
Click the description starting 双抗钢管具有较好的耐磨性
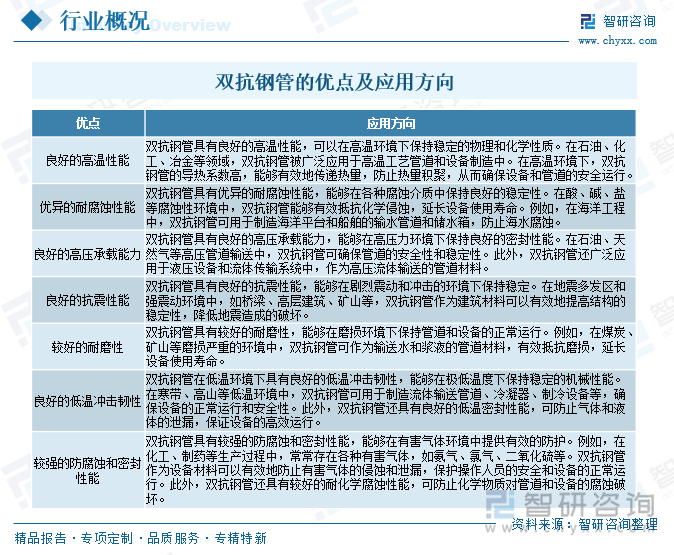[x=390, y=347]
